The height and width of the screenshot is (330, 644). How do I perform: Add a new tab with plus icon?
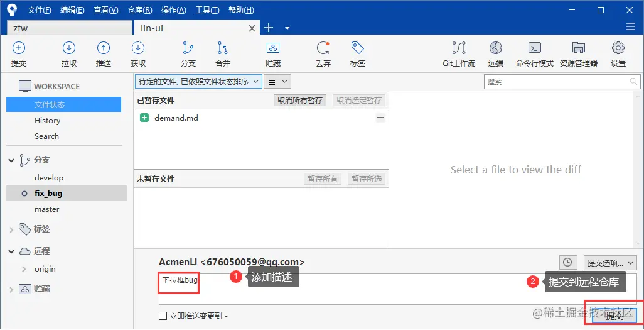pyautogui.click(x=268, y=28)
